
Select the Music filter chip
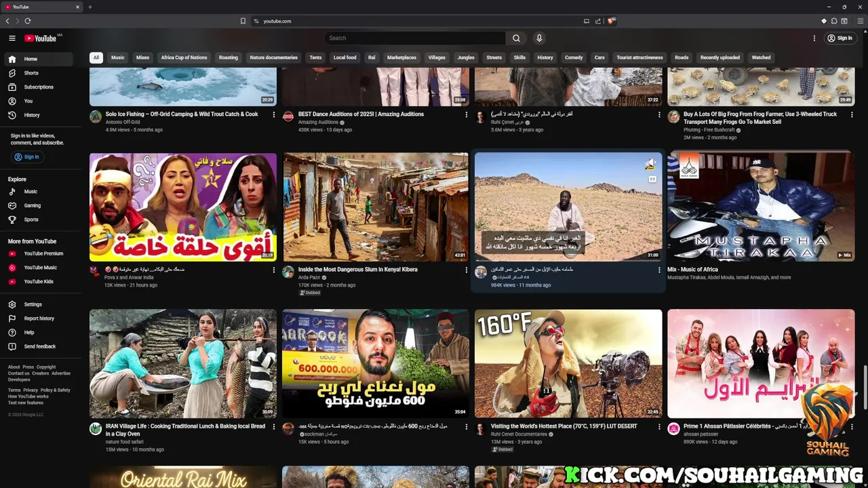(118, 58)
